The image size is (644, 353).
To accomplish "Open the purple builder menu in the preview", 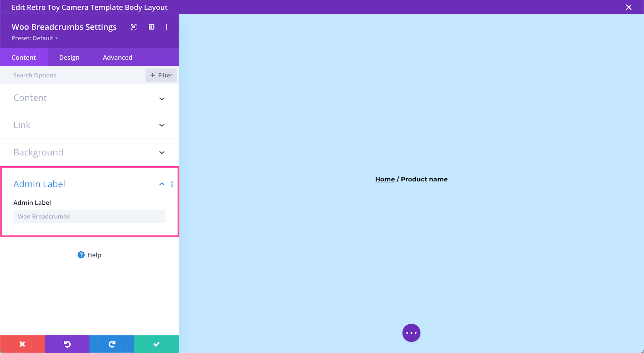I will tap(411, 333).
